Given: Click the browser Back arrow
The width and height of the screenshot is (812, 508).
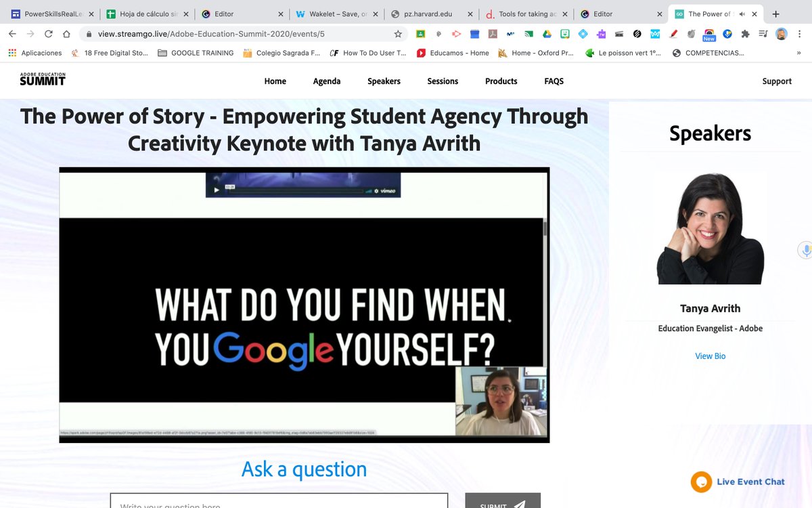Looking at the screenshot, I should click(x=12, y=34).
